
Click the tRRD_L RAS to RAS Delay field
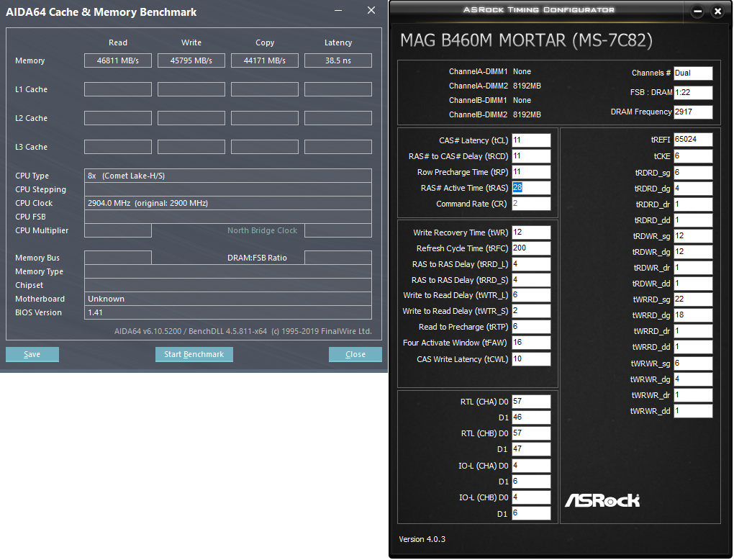pyautogui.click(x=531, y=264)
